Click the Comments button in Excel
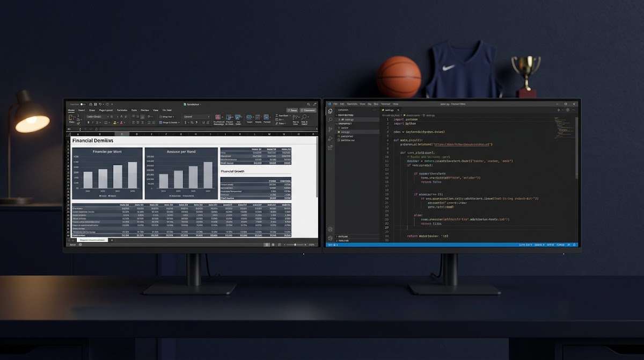 click(308, 110)
